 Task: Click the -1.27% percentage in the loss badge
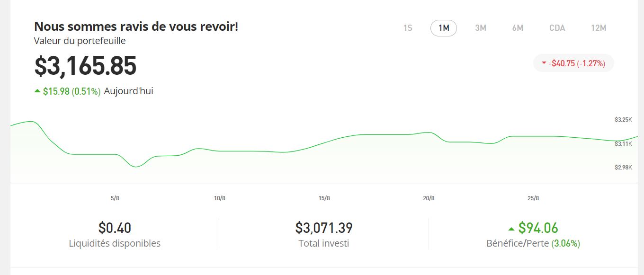[591, 63]
